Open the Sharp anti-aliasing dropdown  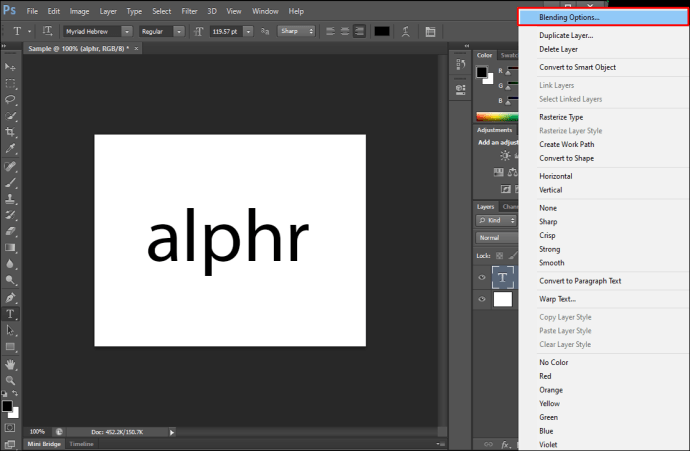tap(297, 31)
